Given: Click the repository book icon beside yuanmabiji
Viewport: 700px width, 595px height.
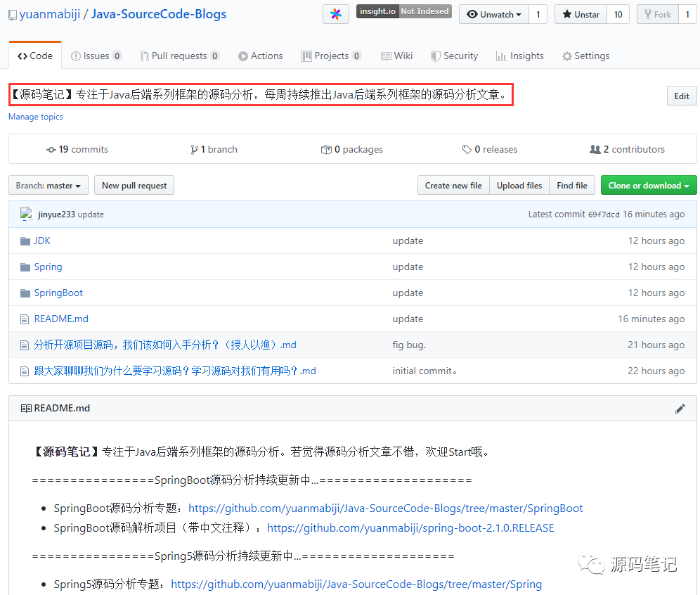Looking at the screenshot, I should [x=11, y=14].
